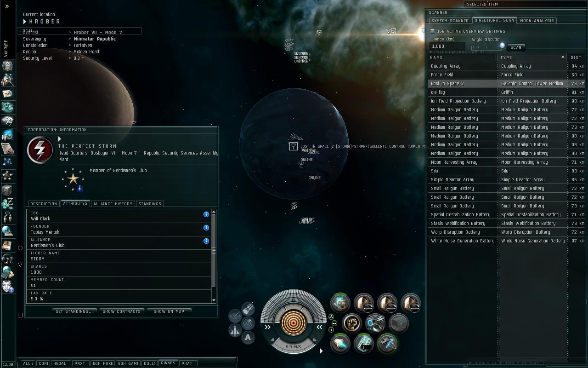Activate the fist icon module
The image size is (588, 368).
[352, 323]
